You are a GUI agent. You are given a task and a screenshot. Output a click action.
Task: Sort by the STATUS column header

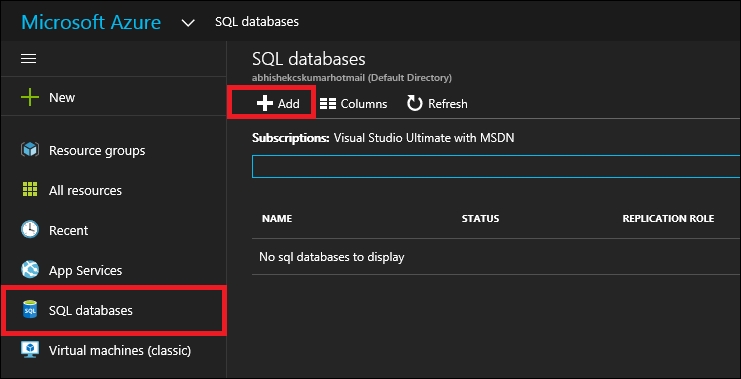point(480,218)
